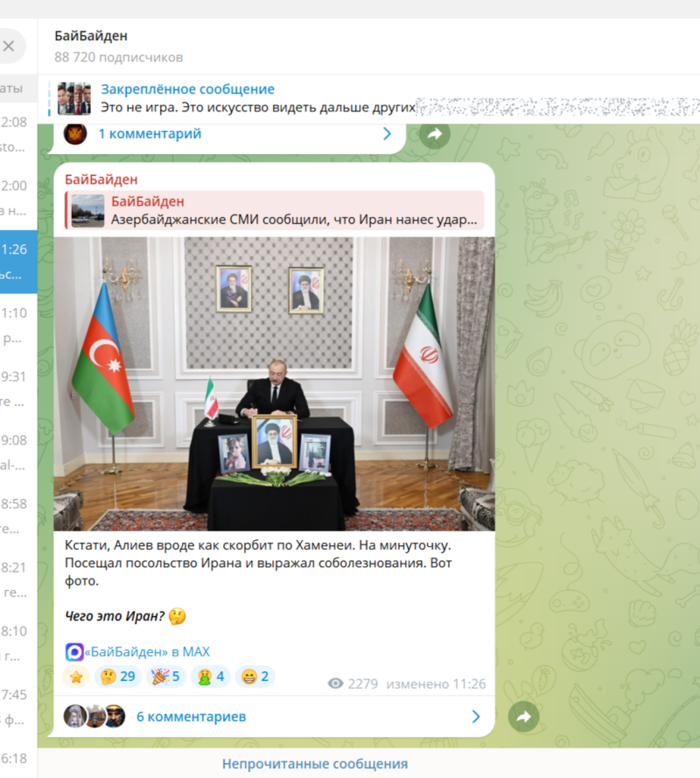The width and height of the screenshot is (700, 778).
Task: Click the forward arrow next to 1 комментарий
Action: click(435, 134)
